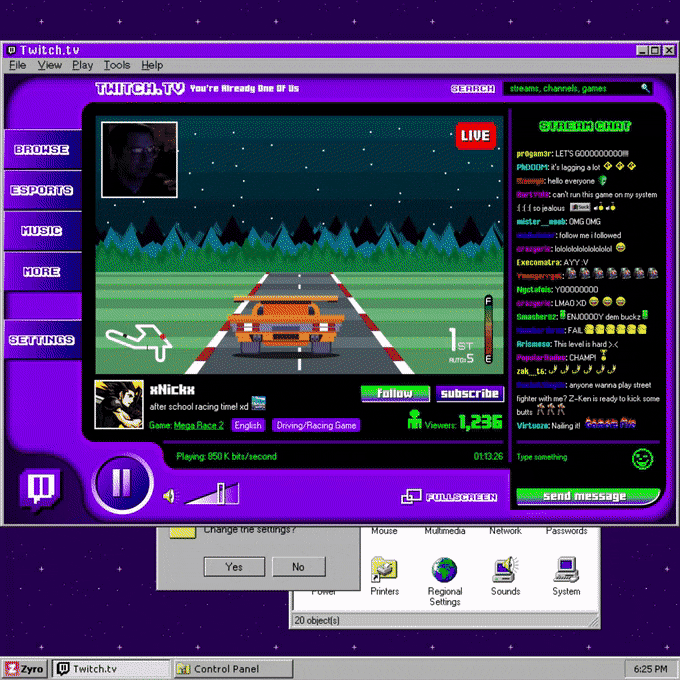Viewport: 680px width, 680px height.
Task: Click the xNickx channel name
Action: coord(172,389)
